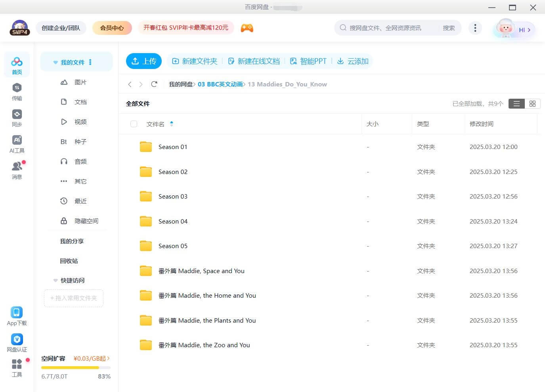This screenshot has width=545, height=392.
Task: Select all files with the header checkbox
Action: (x=134, y=124)
